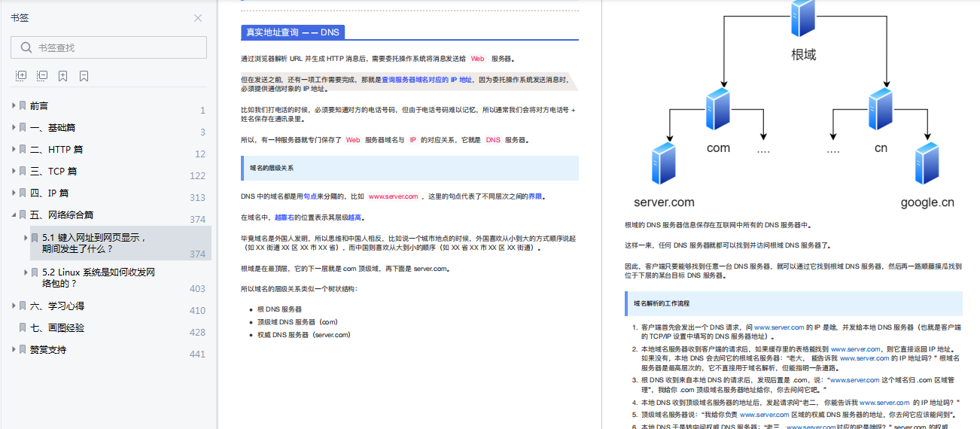
Task: Click the bookmark icon next to 五、网络综合篇
Action: tap(23, 215)
